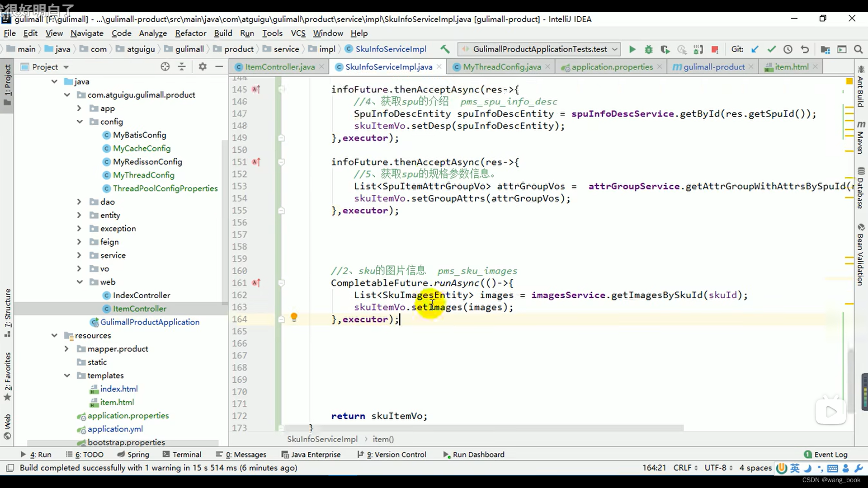Click the gutter marker at line 161
The height and width of the screenshot is (488, 868).
tap(256, 283)
